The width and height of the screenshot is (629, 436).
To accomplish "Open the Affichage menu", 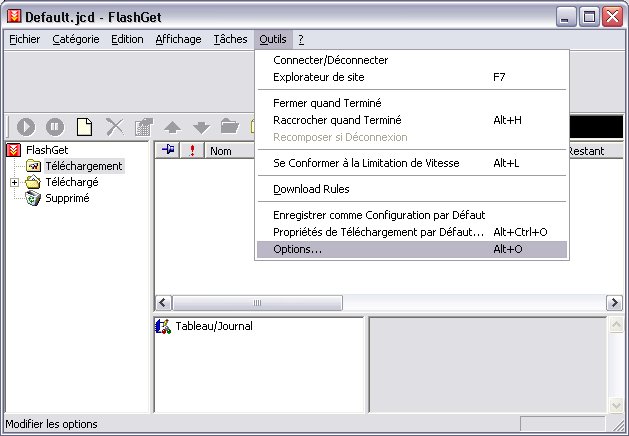I will click(x=179, y=39).
